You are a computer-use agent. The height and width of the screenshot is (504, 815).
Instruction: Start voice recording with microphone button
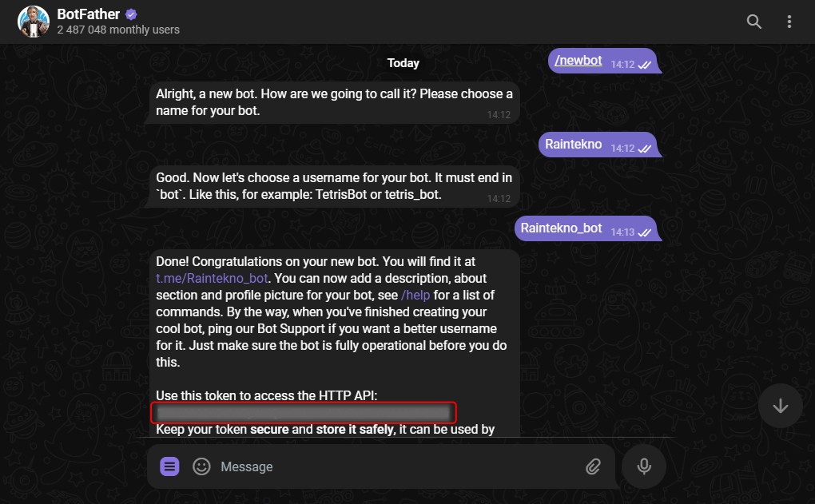(644, 466)
